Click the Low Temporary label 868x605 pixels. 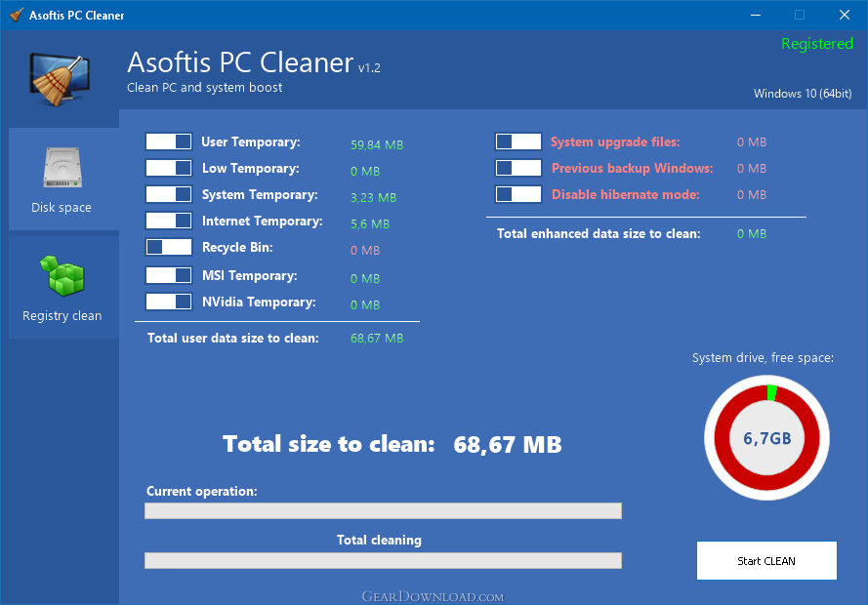pyautogui.click(x=251, y=169)
